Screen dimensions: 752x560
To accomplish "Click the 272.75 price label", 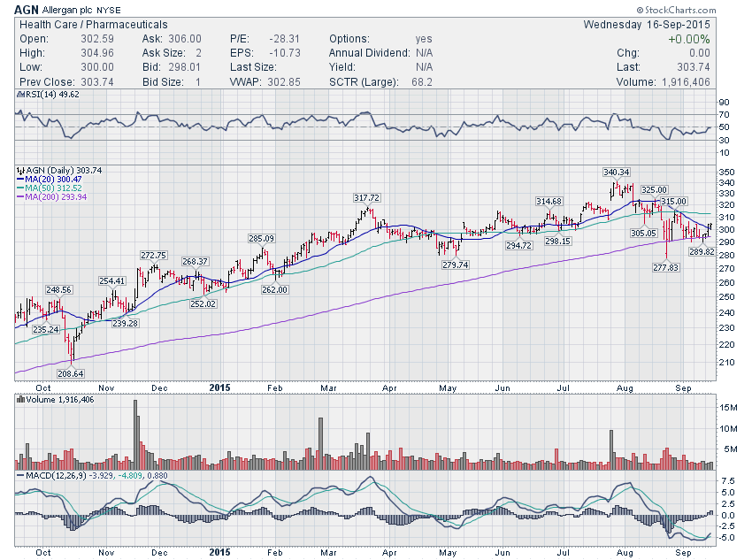I will 153,256.
